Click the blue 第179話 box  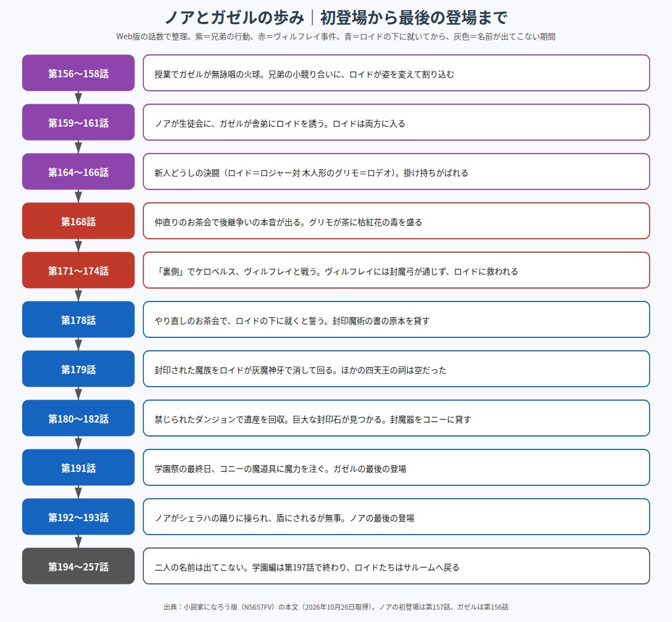tap(78, 369)
